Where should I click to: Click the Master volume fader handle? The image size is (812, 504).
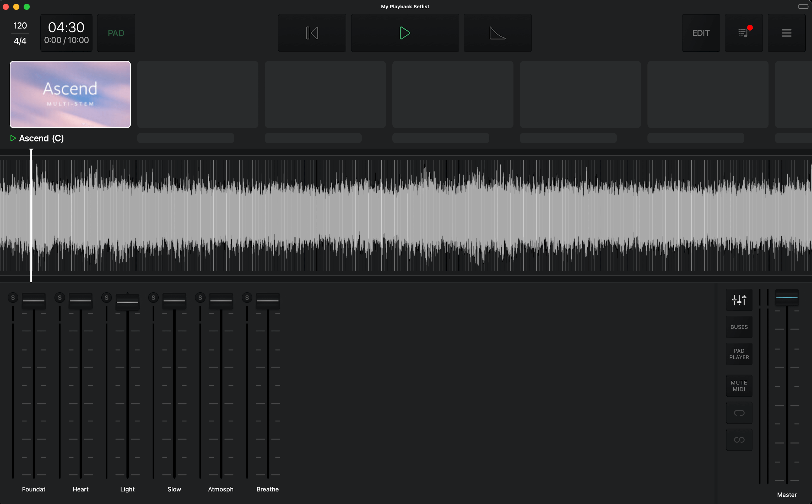787,297
